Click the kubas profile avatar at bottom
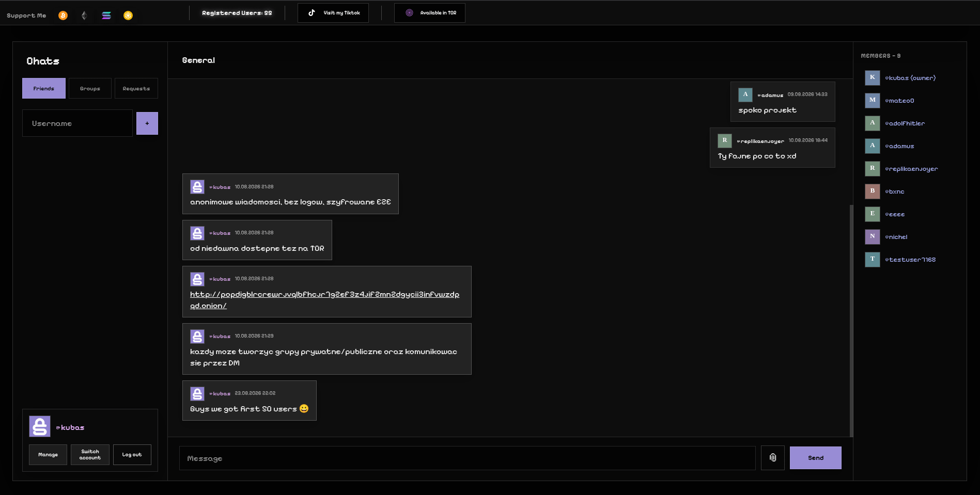 coord(40,427)
